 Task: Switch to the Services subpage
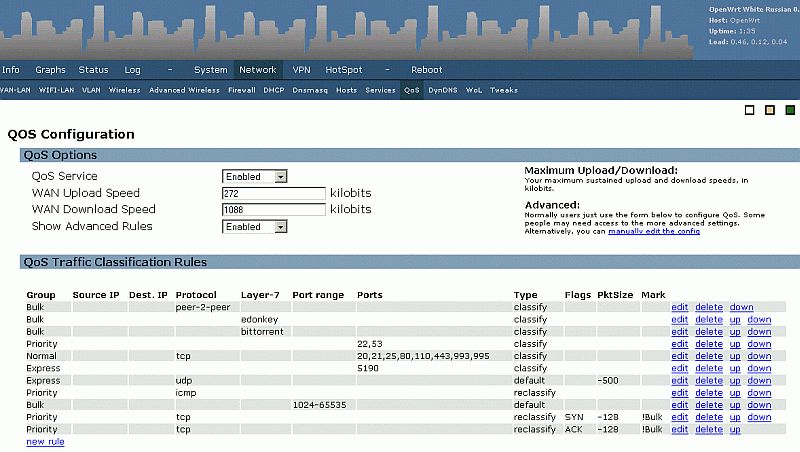380,90
